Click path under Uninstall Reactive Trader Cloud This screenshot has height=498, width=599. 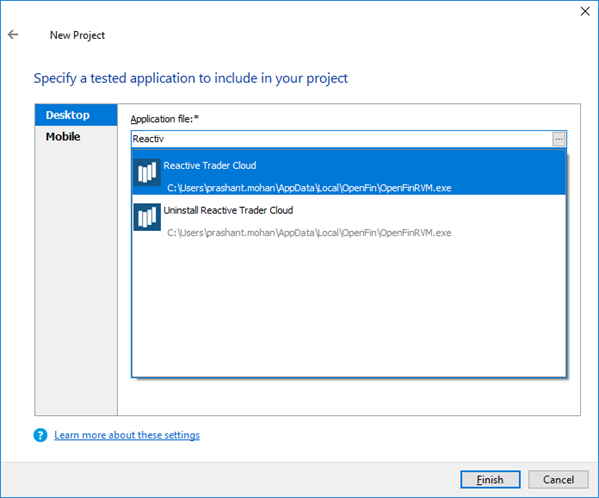(x=309, y=233)
